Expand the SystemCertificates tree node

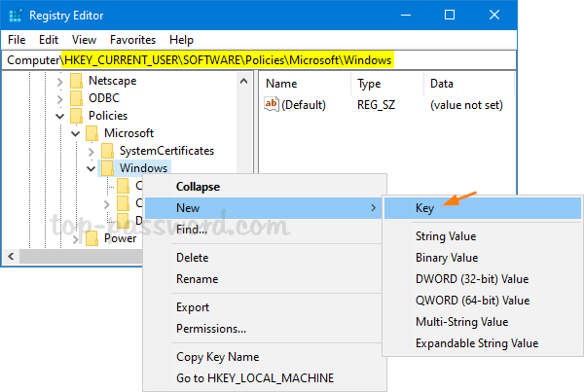[x=91, y=151]
